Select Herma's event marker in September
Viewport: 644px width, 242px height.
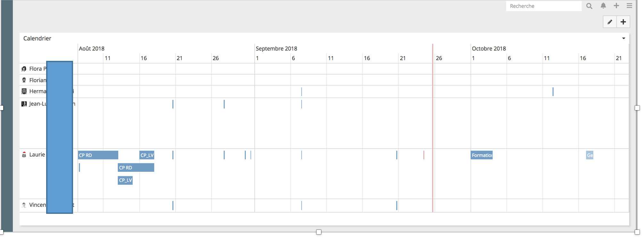(301, 92)
